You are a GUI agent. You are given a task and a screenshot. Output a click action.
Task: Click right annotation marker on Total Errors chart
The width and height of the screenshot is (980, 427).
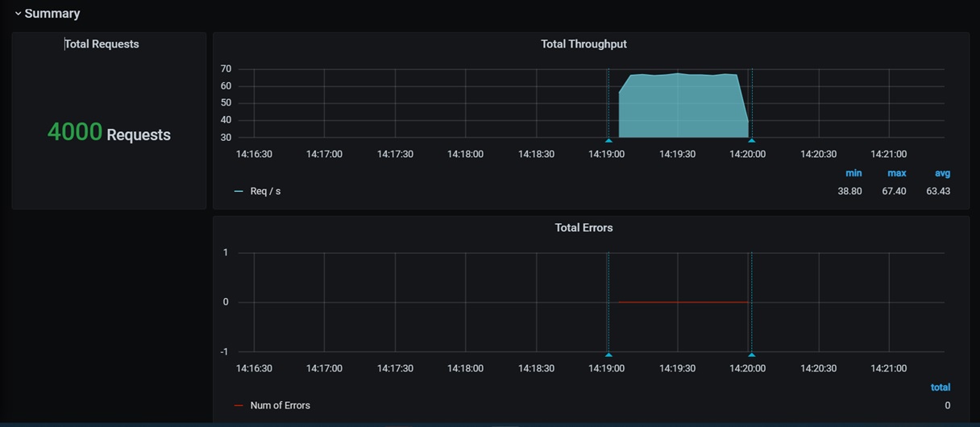751,354
